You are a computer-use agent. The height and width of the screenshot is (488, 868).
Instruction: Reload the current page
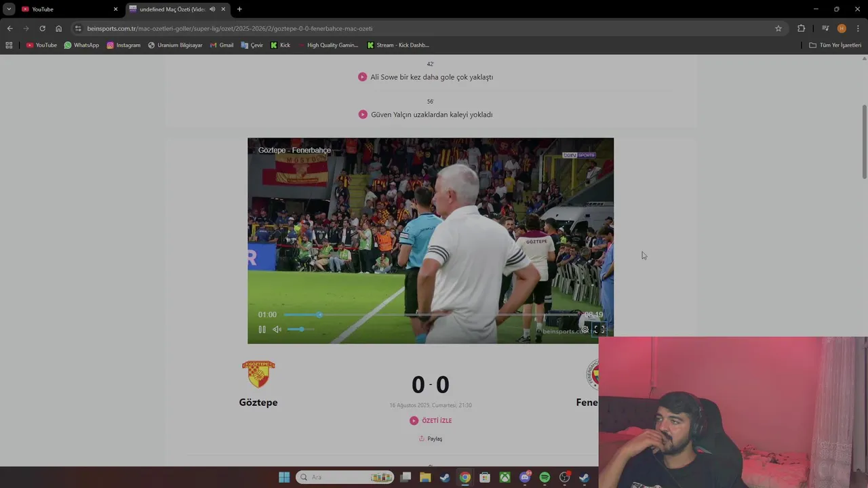(42, 28)
